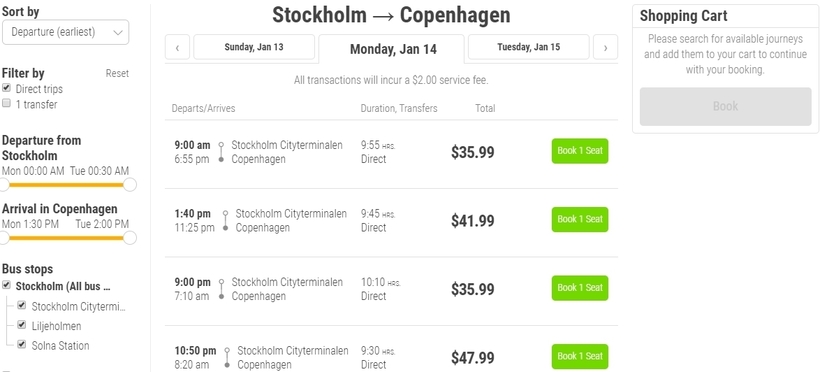This screenshot has height=372, width=820.
Task: Click route icon of 1:40 pm trip
Action: click(x=225, y=220)
